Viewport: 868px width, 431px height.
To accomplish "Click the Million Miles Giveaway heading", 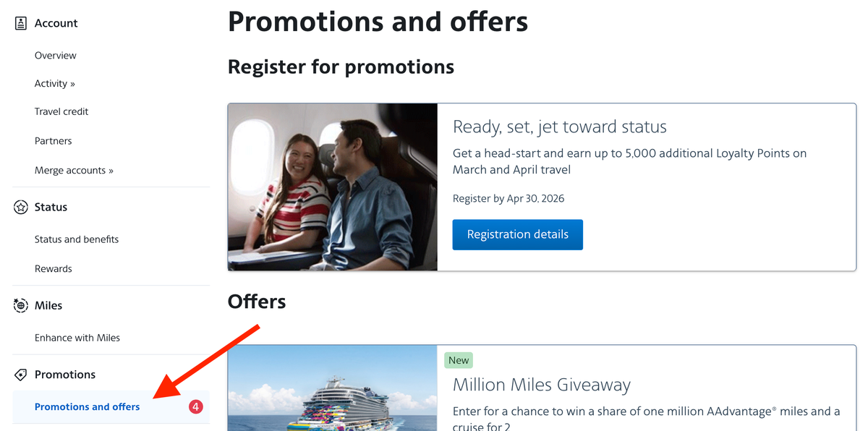I will coord(542,384).
